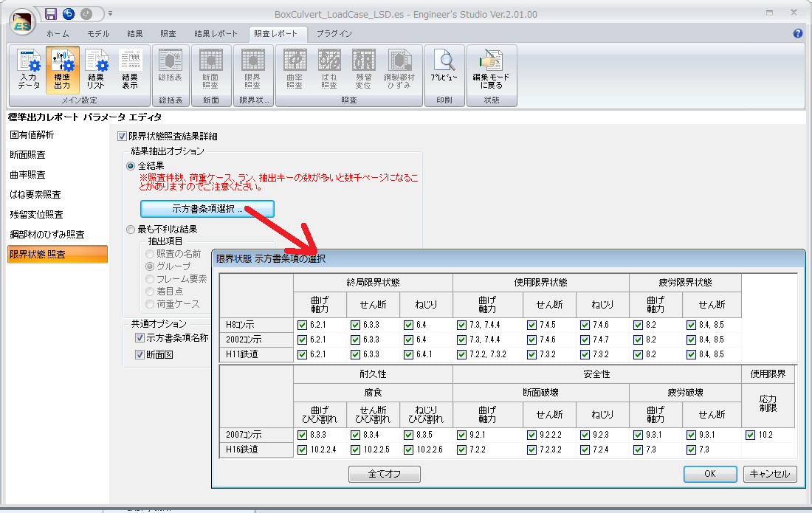Uncheck H8コン示 7.3, 7.4.4 checkbox
This screenshot has height=513, width=812.
pyautogui.click(x=461, y=325)
